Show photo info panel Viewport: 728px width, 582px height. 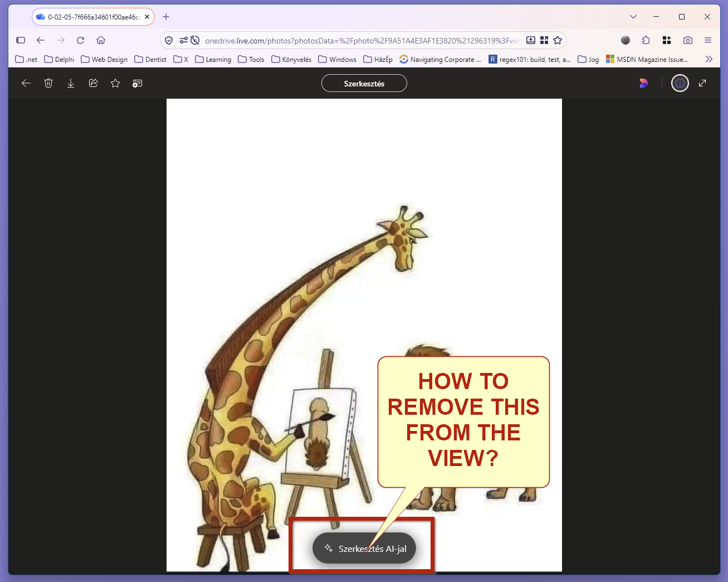point(680,83)
